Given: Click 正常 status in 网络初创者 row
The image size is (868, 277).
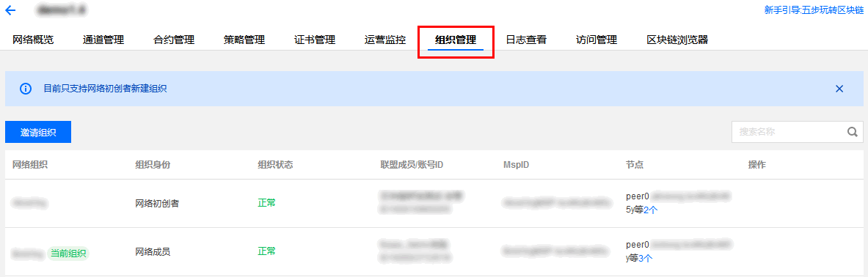Looking at the screenshot, I should (266, 203).
